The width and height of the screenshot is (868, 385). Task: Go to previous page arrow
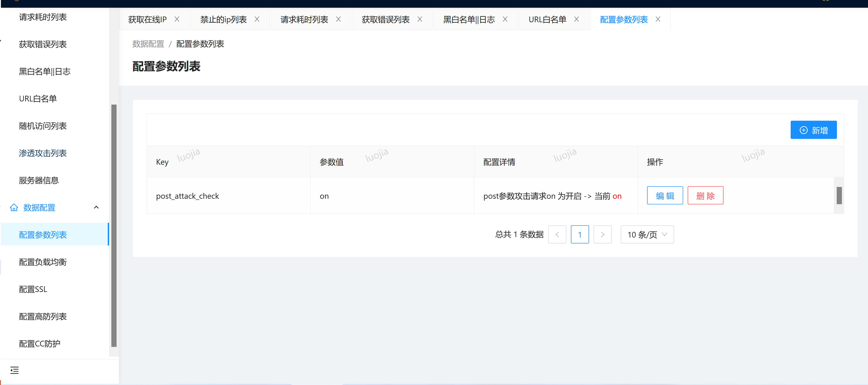pos(557,234)
